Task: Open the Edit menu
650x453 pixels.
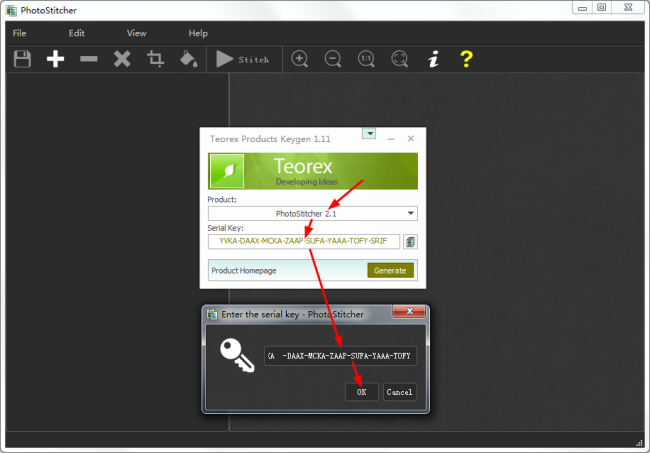Action: [77, 33]
